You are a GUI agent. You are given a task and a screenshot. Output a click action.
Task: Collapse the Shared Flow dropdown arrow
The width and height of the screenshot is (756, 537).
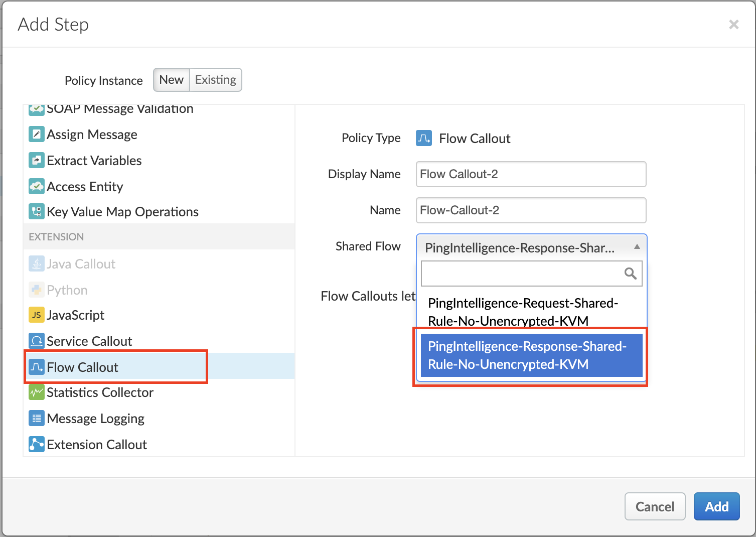pyautogui.click(x=637, y=247)
